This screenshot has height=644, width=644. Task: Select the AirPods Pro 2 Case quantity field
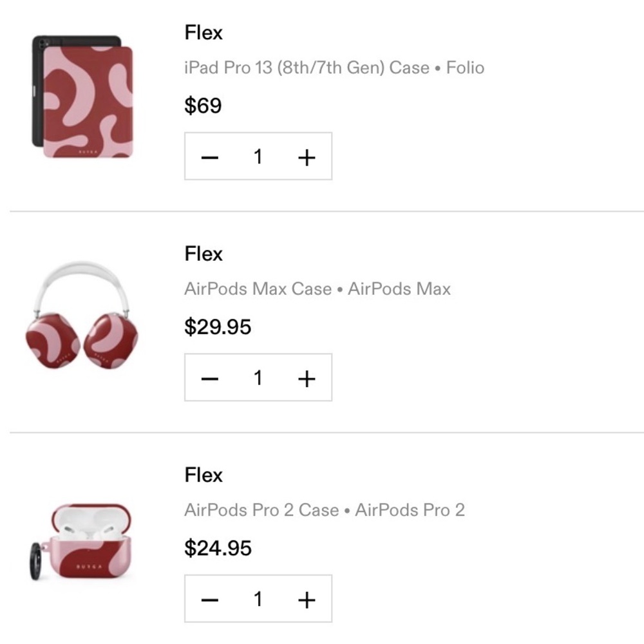258,599
